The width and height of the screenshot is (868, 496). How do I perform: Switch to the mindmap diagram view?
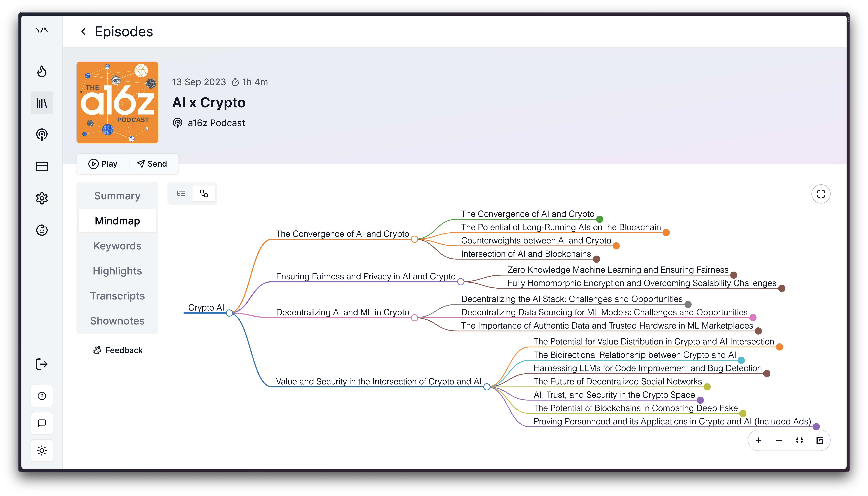(204, 194)
